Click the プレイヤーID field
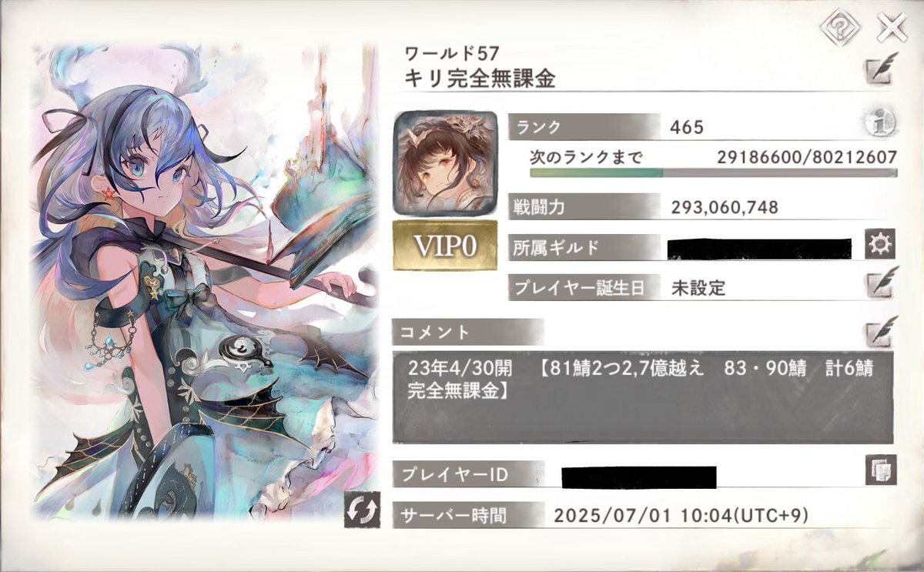This screenshot has width=924, height=572. (x=639, y=477)
